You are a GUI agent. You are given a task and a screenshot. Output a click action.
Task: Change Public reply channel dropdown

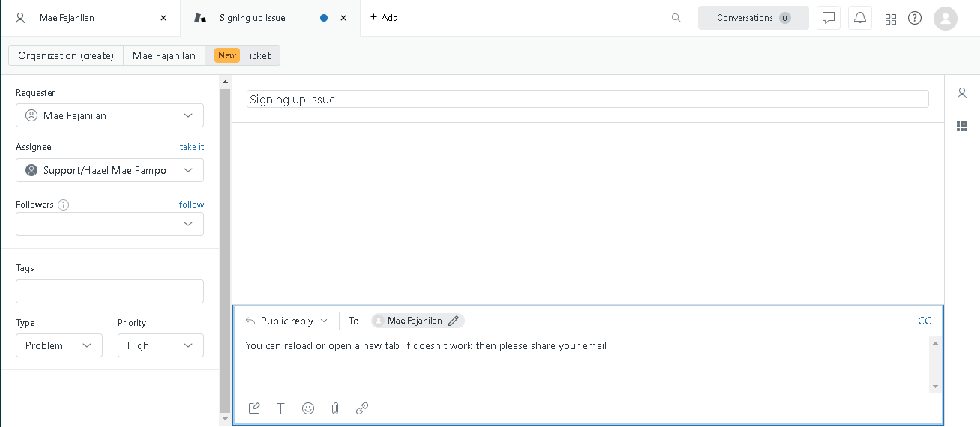287,321
